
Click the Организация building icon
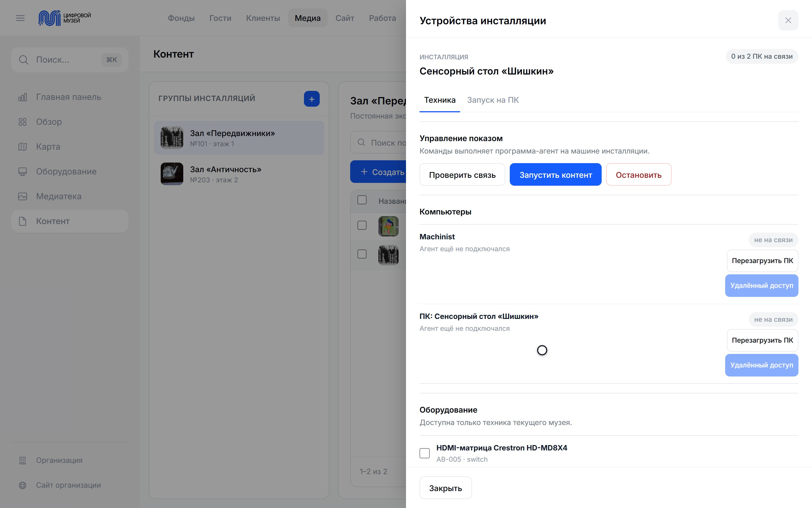(x=23, y=461)
